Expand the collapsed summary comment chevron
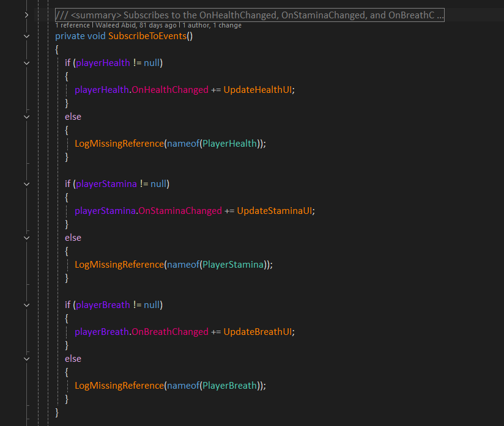 click(x=26, y=15)
